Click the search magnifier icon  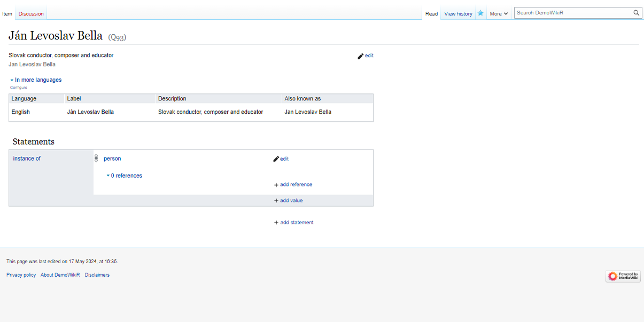[636, 13]
